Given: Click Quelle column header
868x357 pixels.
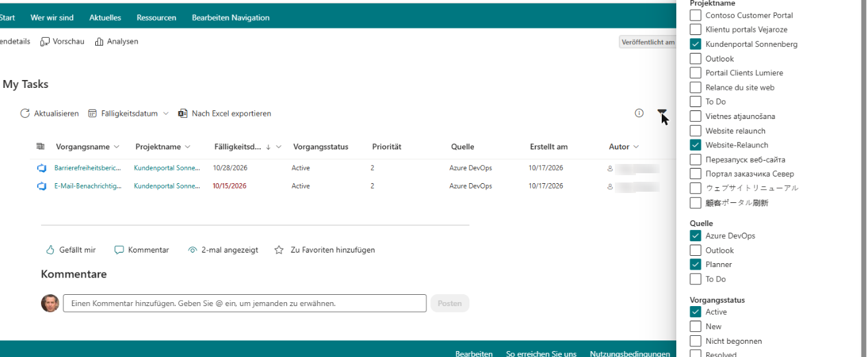Looking at the screenshot, I should point(463,147).
